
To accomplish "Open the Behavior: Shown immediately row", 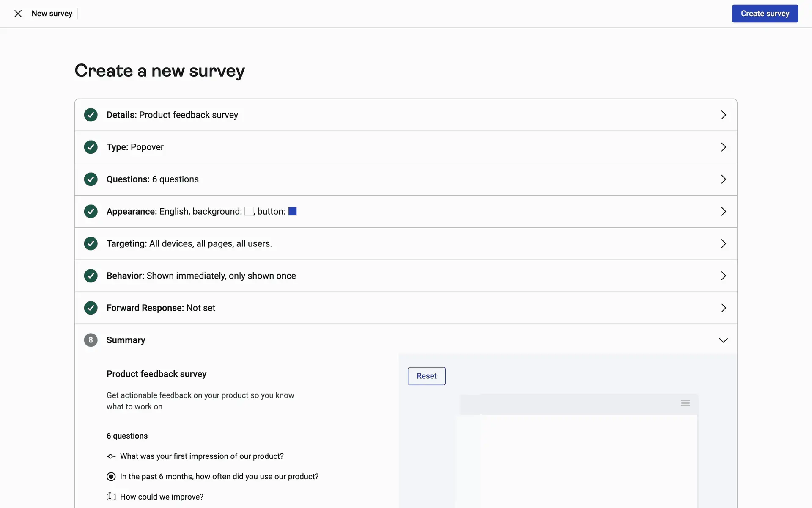I will (x=201, y=276).
